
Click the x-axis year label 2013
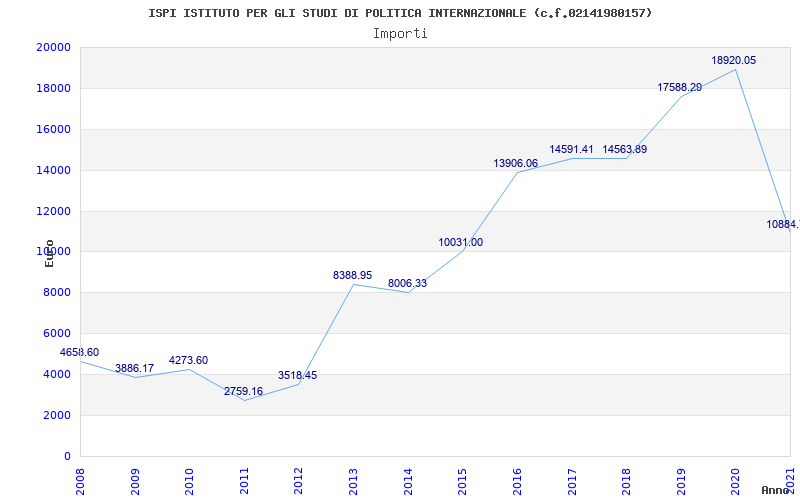click(x=354, y=481)
